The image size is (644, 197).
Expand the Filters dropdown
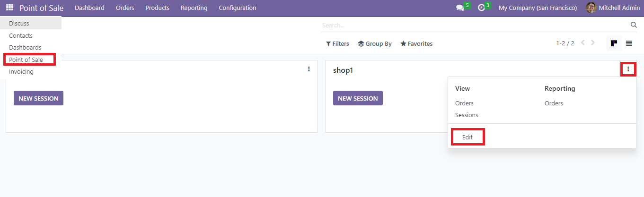pyautogui.click(x=337, y=44)
